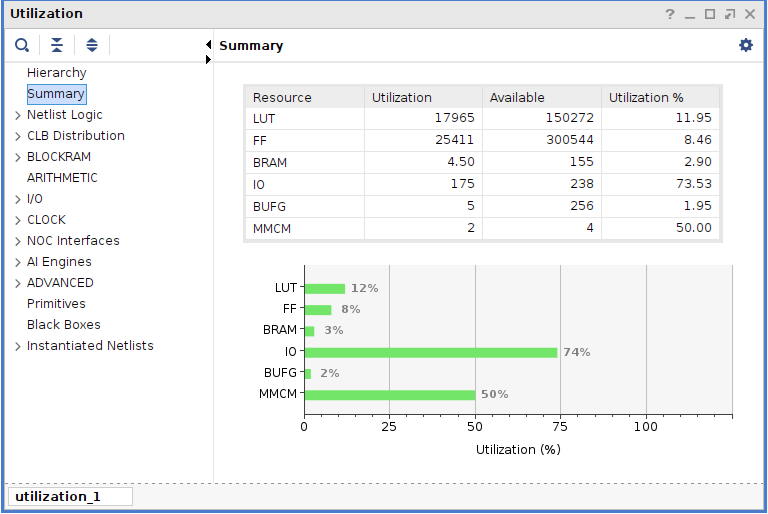This screenshot has height=514, width=768.
Task: Click the right splitter expand arrow
Action: (209, 59)
